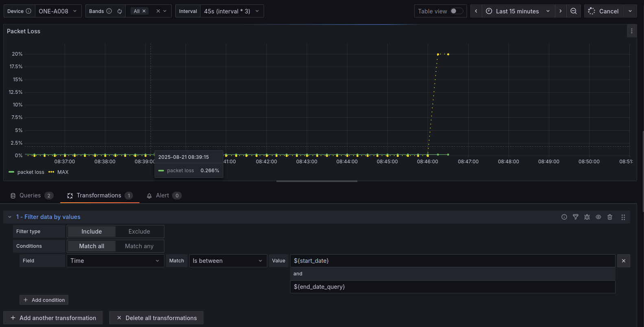This screenshot has width=644, height=327.
Task: Open the Interval 45s dropdown
Action: coord(232,11)
